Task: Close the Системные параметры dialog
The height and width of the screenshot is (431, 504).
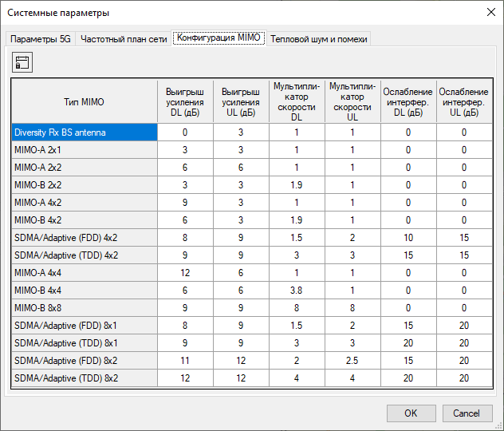Action: tap(490, 12)
